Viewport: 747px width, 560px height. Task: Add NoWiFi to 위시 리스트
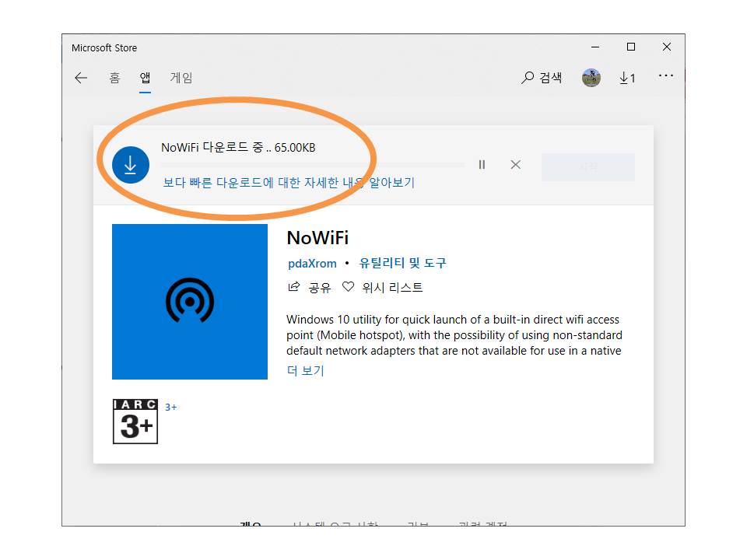(383, 287)
